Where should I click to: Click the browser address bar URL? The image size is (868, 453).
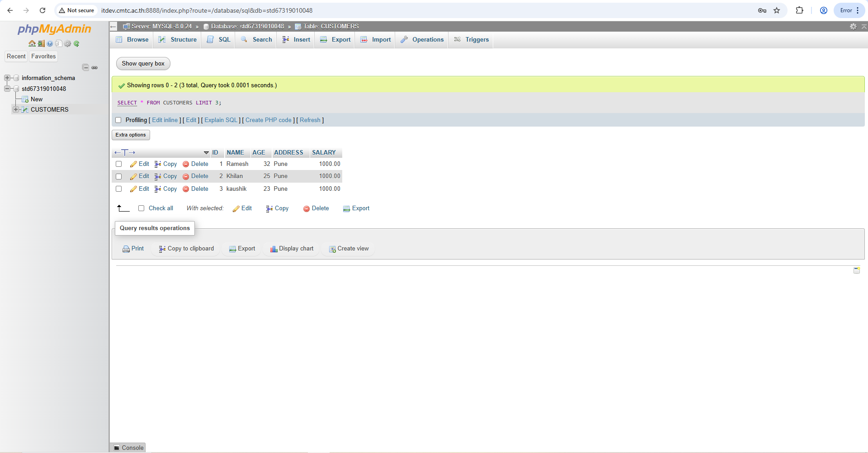pyautogui.click(x=207, y=10)
